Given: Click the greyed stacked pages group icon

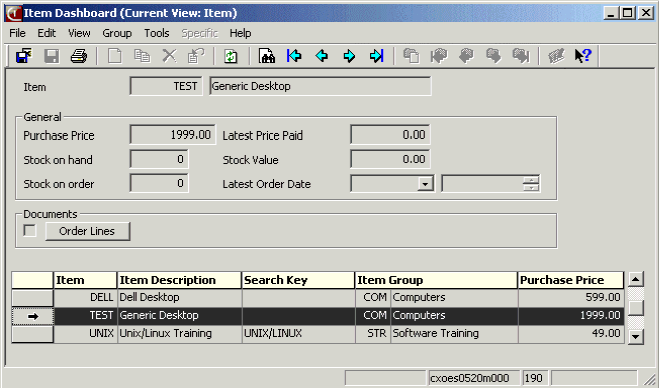Looking at the screenshot, I should [411, 55].
